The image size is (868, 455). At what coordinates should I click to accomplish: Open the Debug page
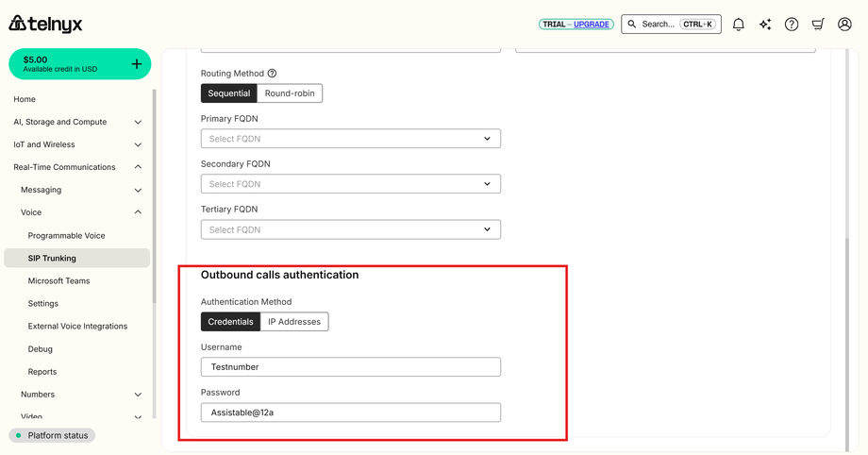41,349
